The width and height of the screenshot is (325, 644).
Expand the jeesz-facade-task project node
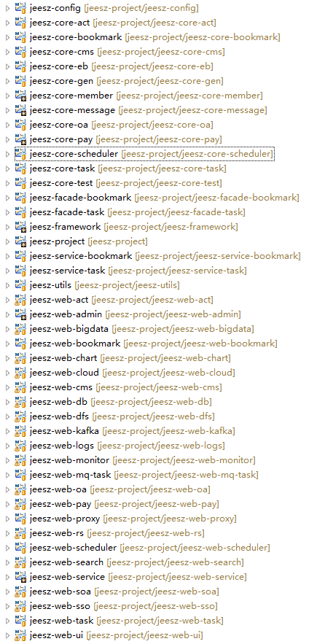point(7,212)
